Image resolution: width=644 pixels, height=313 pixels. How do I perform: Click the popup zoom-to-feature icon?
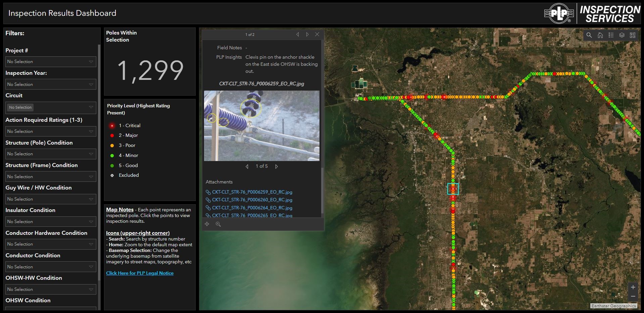(218, 224)
